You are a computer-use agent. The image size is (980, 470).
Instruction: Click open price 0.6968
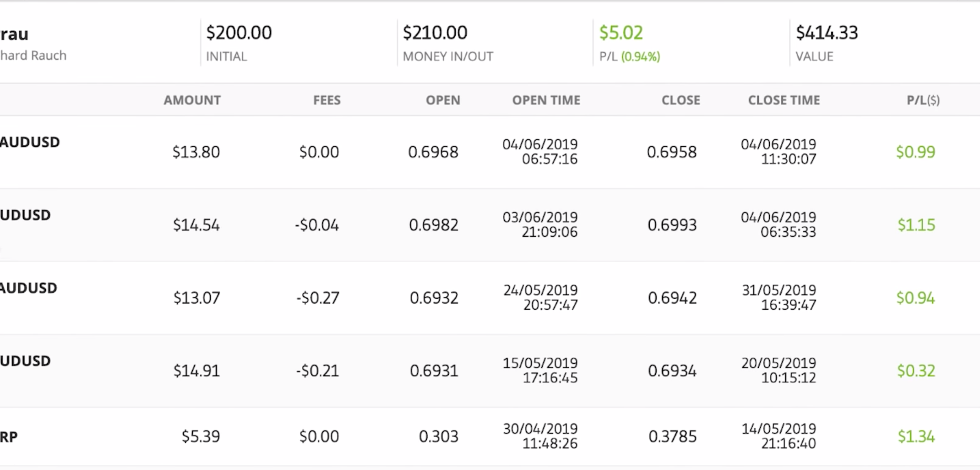tap(433, 152)
